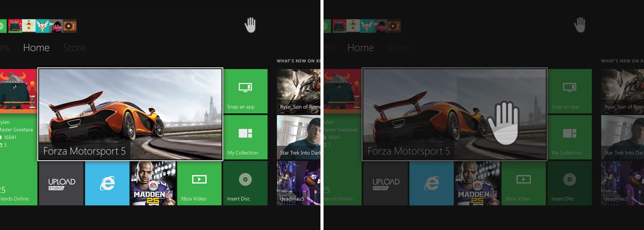Select the mustached strongman gamerpic in dimmed dashboard
Screen dimensions: 644x230
tap(353, 26)
